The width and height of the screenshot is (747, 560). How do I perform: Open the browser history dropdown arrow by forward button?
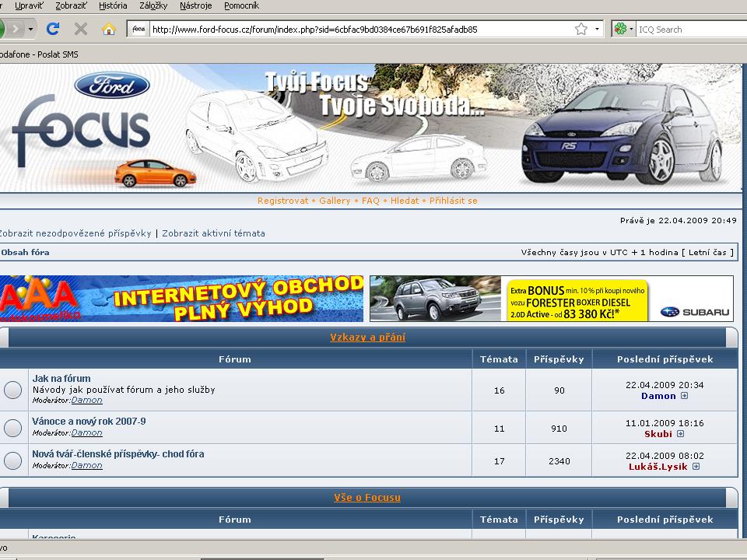pyautogui.click(x=31, y=30)
